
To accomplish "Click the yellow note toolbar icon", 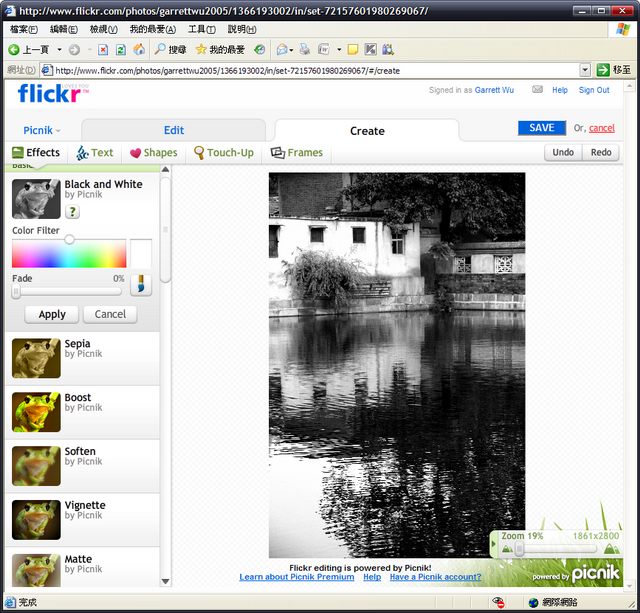I will point(353,50).
